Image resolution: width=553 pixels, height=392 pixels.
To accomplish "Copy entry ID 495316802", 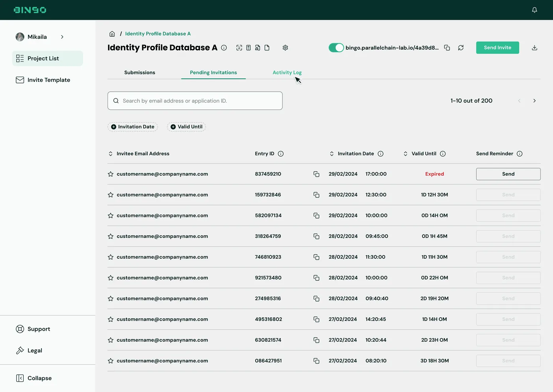I will click(x=316, y=319).
